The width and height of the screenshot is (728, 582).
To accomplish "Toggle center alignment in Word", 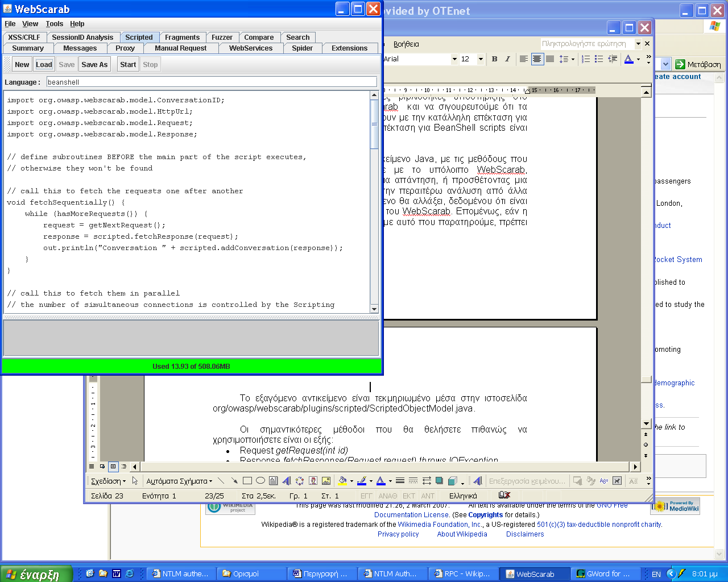I will pyautogui.click(x=537, y=59).
